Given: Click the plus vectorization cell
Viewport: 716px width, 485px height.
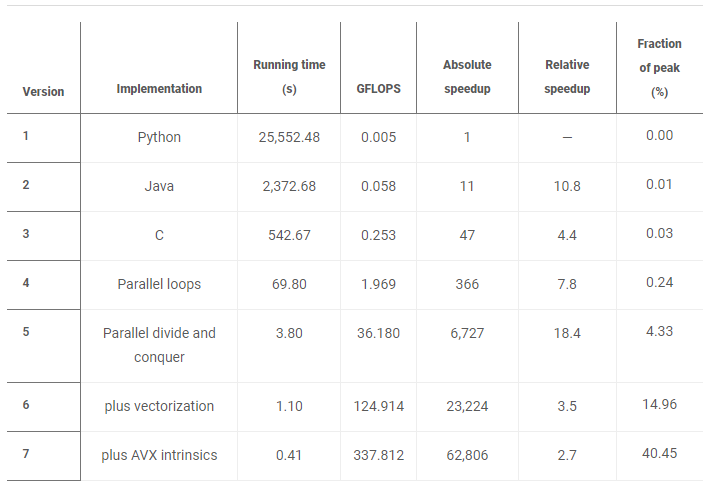Looking at the screenshot, I should 159,406.
